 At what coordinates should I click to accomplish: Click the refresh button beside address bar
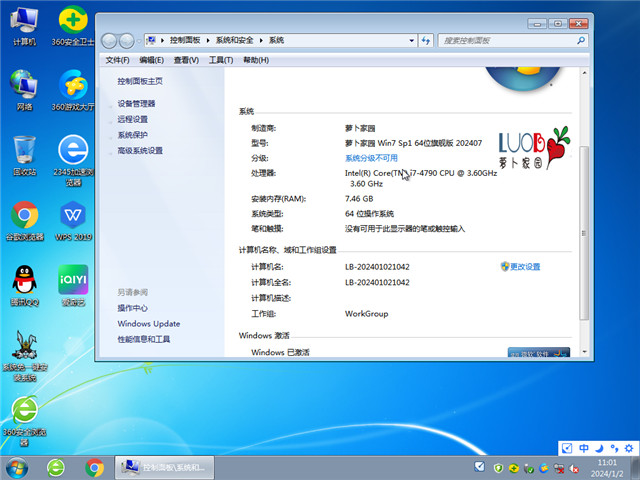pyautogui.click(x=426, y=40)
